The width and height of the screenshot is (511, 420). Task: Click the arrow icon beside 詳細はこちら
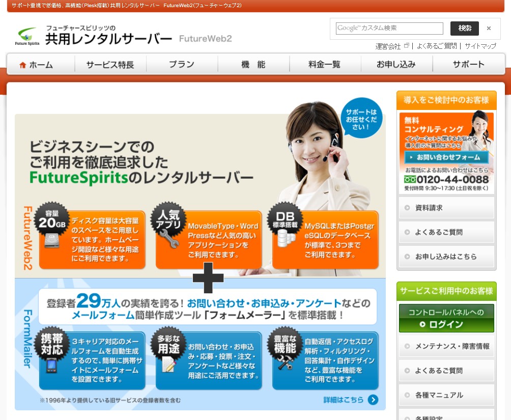point(373,400)
